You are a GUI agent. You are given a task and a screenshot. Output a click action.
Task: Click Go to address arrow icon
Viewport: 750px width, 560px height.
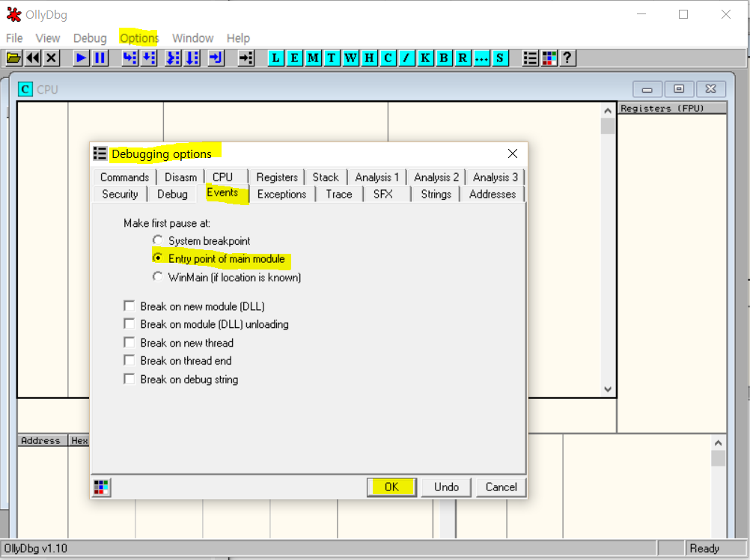coord(246,58)
